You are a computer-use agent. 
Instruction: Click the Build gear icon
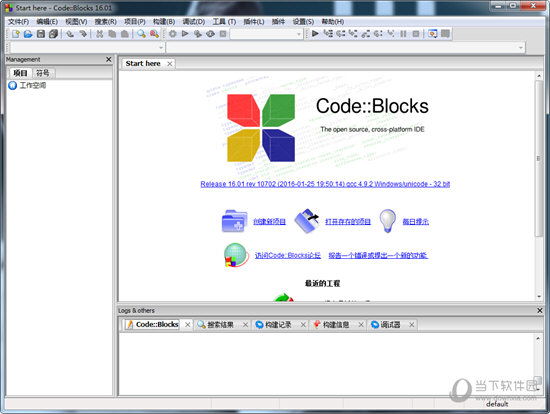[173, 34]
